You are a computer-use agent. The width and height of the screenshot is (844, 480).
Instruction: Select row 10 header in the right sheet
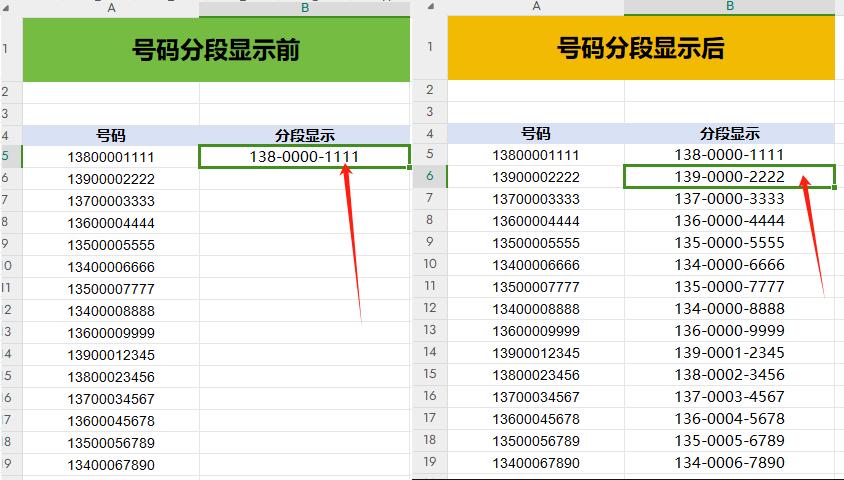[430, 265]
